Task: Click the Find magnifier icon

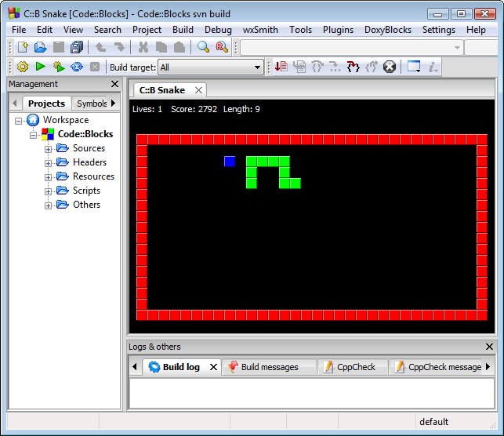Action: (x=203, y=48)
